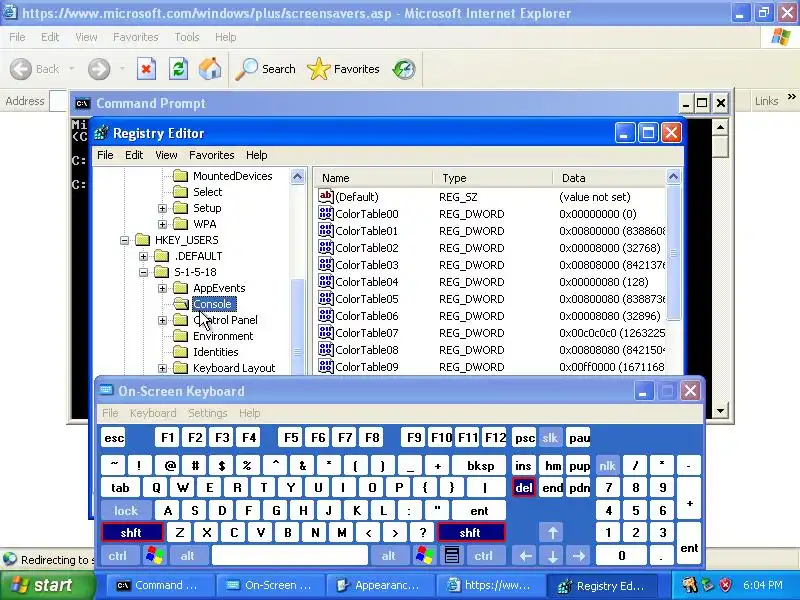
Task: Click registry tree pane scroll up arrow
Action: click(297, 177)
